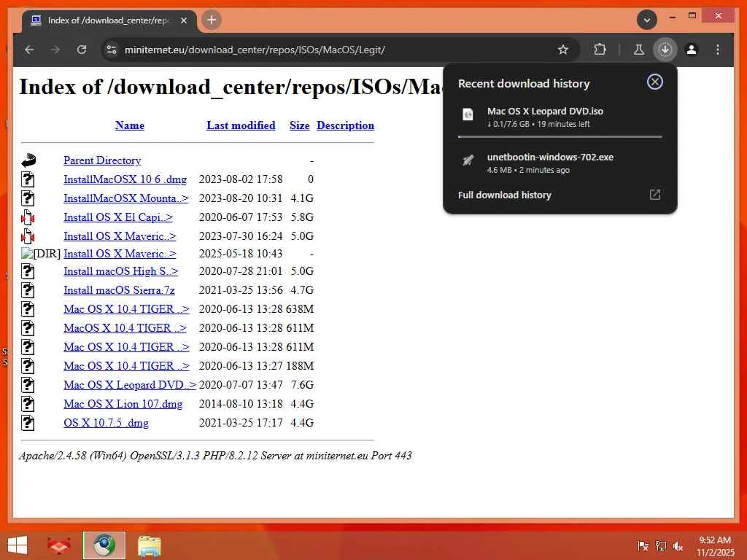Screen dimensions: 747x560
Task: Sort the listing by Name header
Action: coord(130,125)
